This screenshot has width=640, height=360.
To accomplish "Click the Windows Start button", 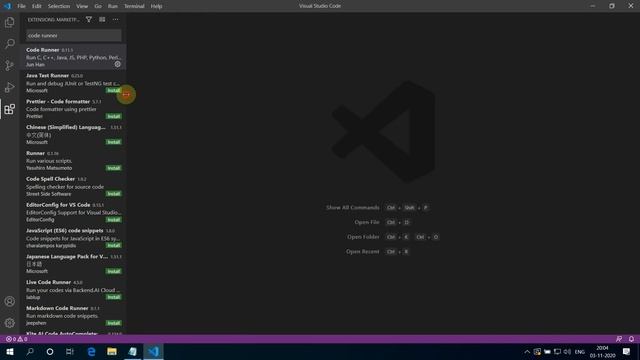I will (x=10, y=351).
